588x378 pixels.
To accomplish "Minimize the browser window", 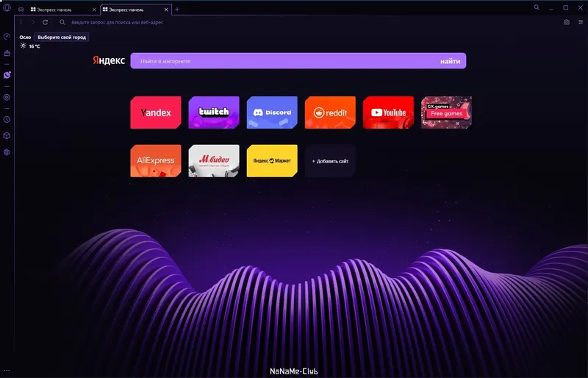I will (x=551, y=8).
